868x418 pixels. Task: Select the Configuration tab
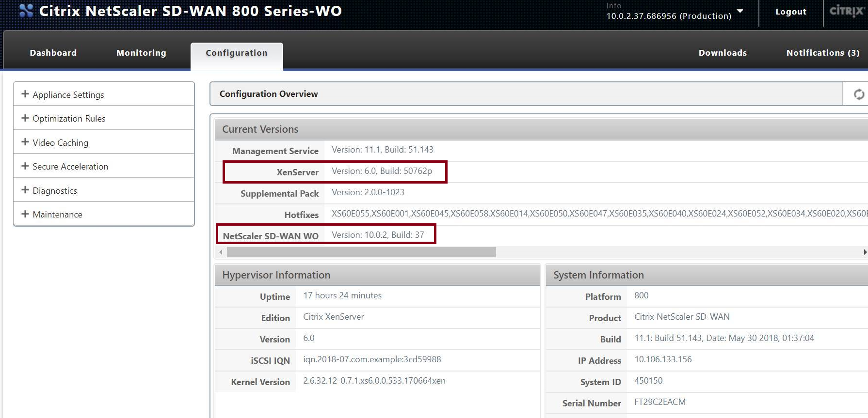click(237, 53)
